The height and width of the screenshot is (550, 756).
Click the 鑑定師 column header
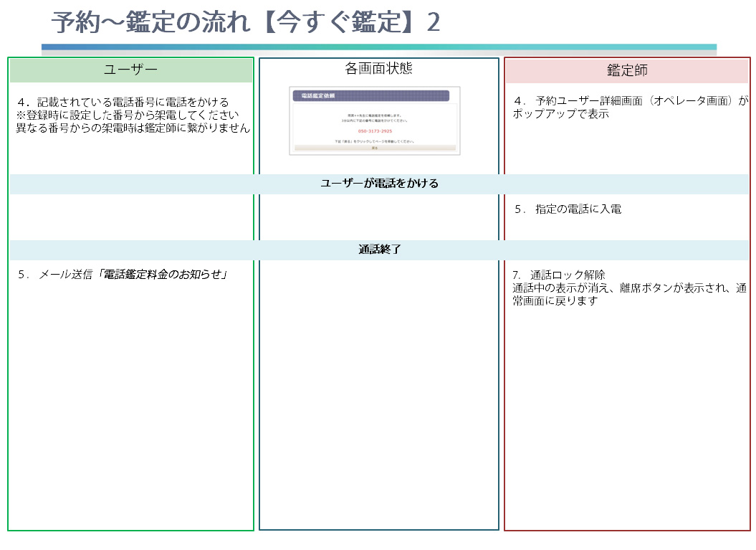point(626,70)
